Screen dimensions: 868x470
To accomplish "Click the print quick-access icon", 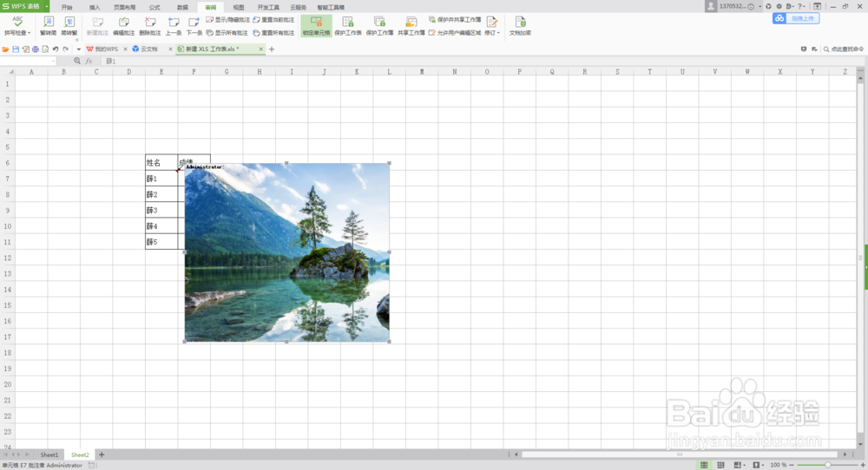I will point(36,49).
